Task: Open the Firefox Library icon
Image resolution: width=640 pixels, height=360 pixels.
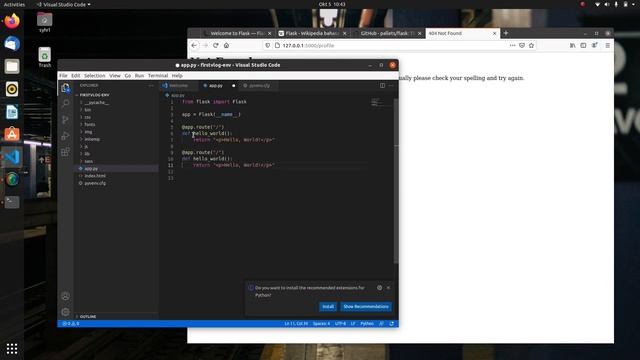Action: pos(573,45)
